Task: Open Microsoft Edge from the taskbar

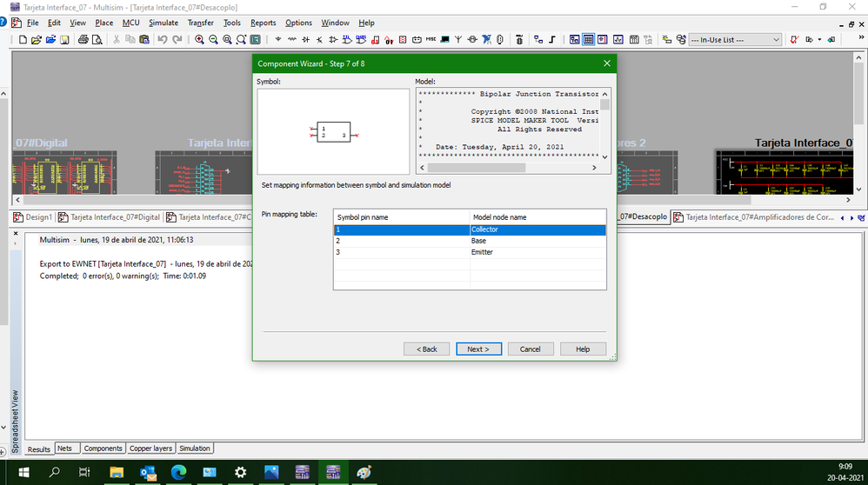Action: pyautogui.click(x=178, y=472)
